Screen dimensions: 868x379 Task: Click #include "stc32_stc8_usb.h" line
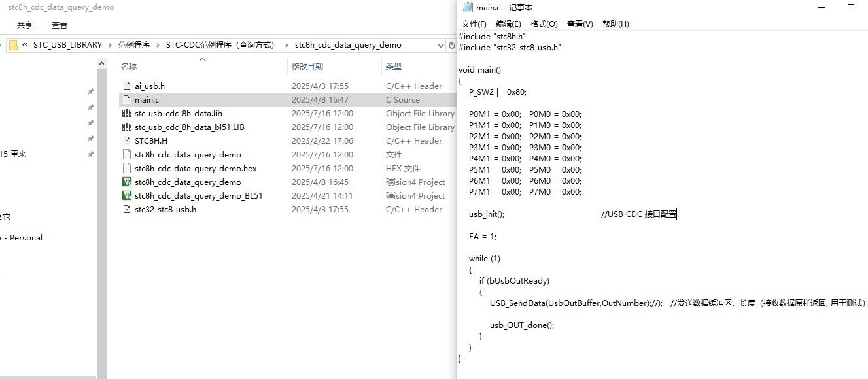coord(510,47)
